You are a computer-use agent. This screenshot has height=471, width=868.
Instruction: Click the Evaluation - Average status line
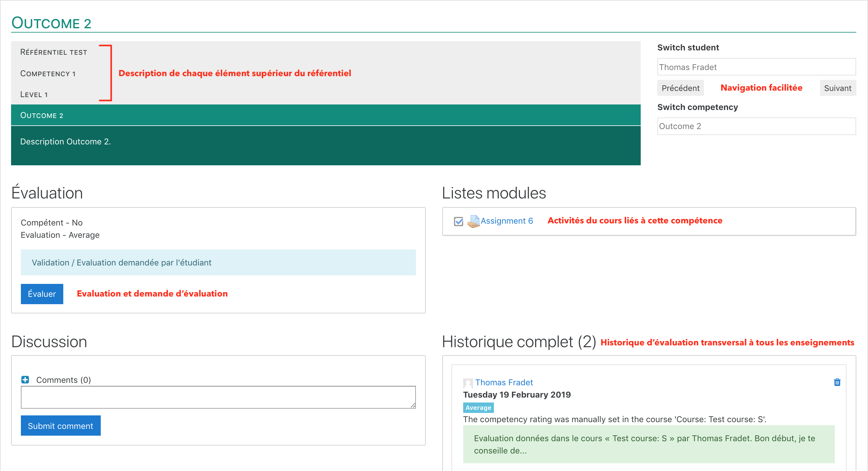60,235
